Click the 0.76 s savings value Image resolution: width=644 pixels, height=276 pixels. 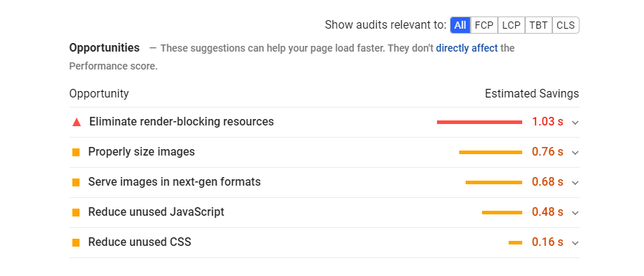pos(547,151)
